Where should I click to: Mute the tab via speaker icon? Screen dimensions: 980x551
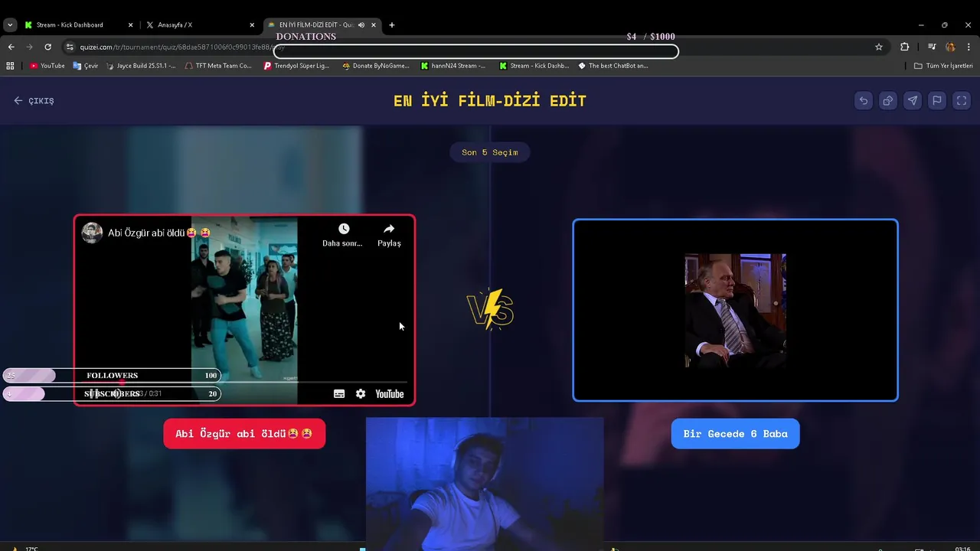pyautogui.click(x=361, y=25)
